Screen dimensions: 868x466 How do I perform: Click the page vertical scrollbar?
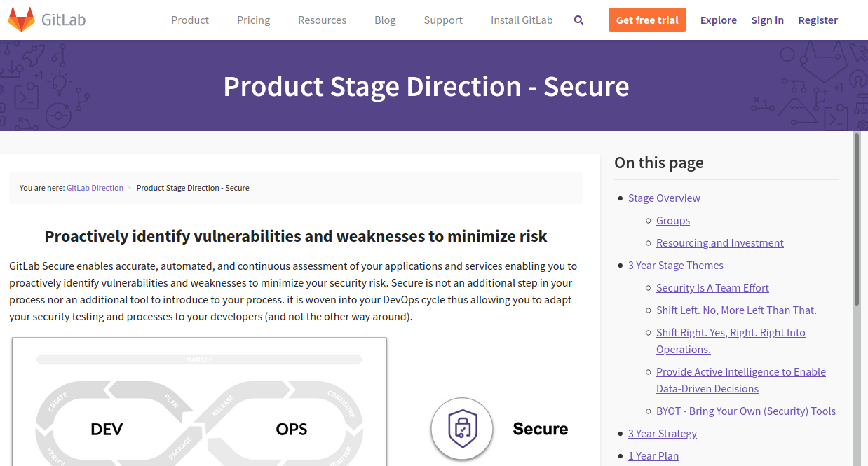click(x=857, y=299)
